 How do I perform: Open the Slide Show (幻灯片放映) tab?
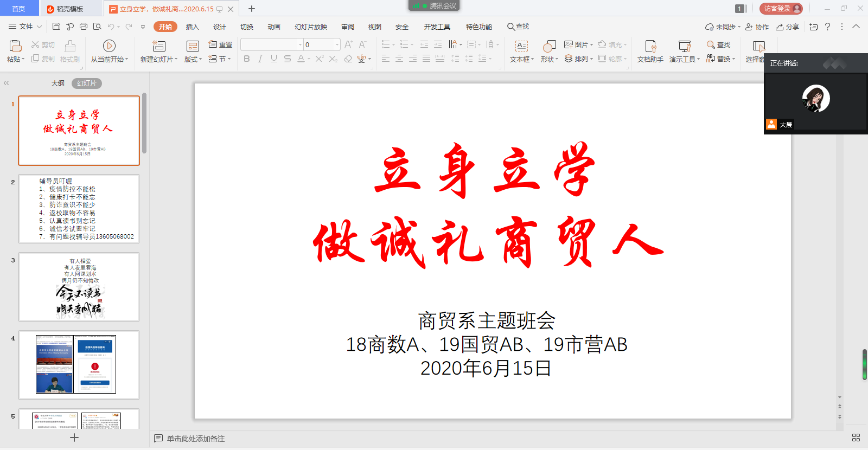pos(311,27)
